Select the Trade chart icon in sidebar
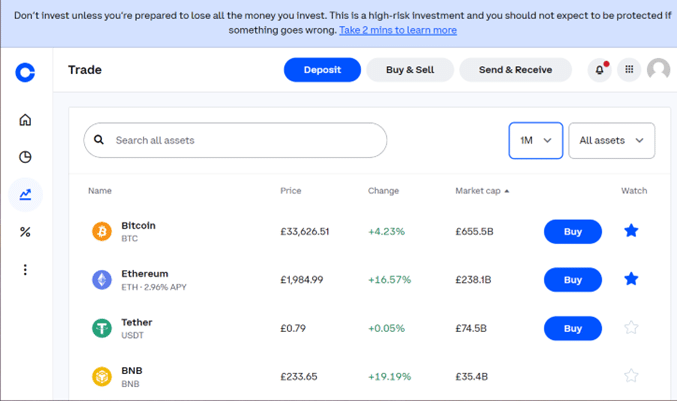The height and width of the screenshot is (401, 677). [25, 195]
